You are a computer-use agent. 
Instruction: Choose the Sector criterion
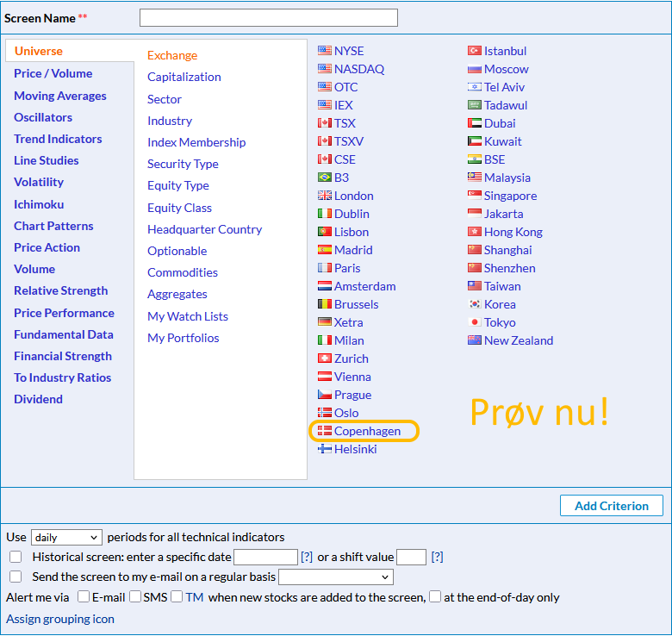(x=165, y=99)
